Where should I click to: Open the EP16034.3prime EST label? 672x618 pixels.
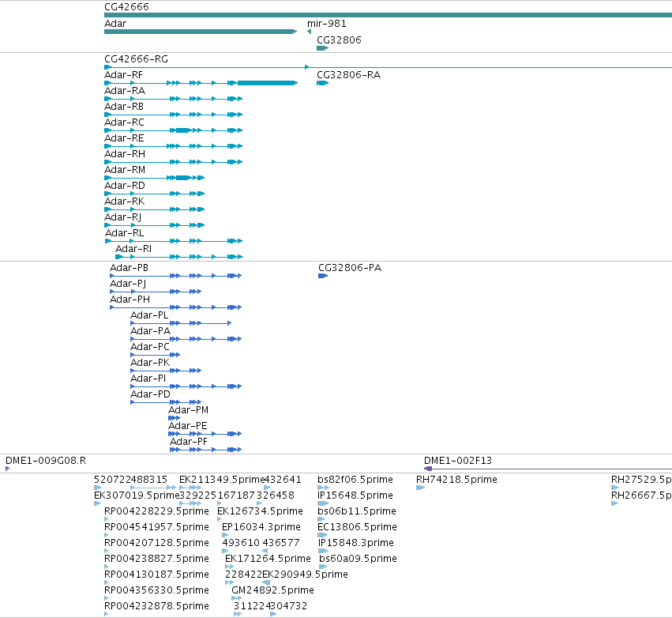(x=261, y=527)
